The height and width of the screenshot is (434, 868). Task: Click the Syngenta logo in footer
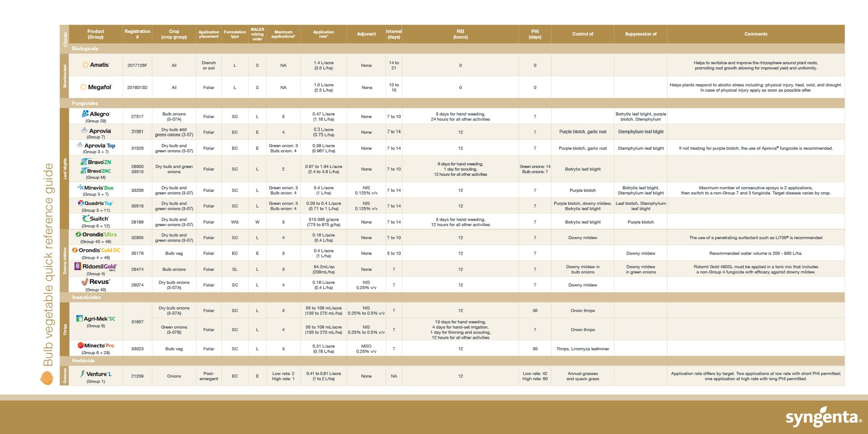point(823,417)
